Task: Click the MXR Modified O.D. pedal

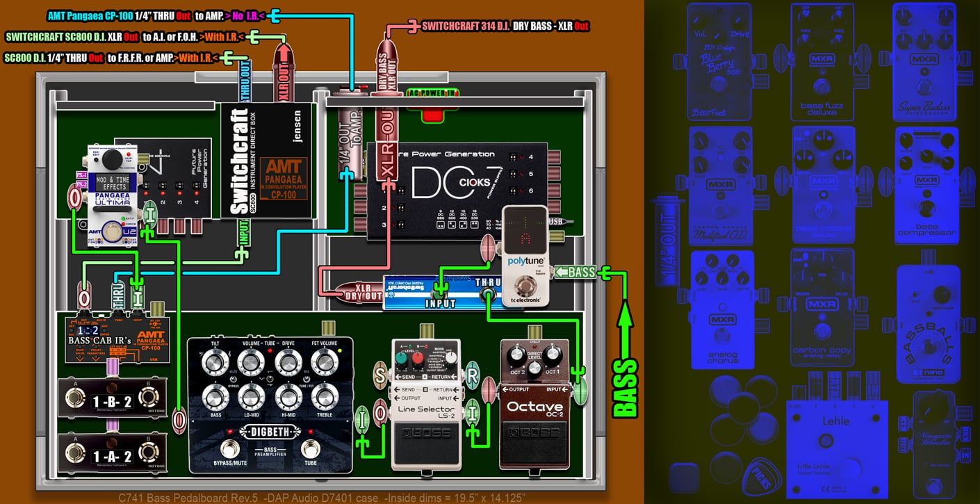Action: click(720, 186)
